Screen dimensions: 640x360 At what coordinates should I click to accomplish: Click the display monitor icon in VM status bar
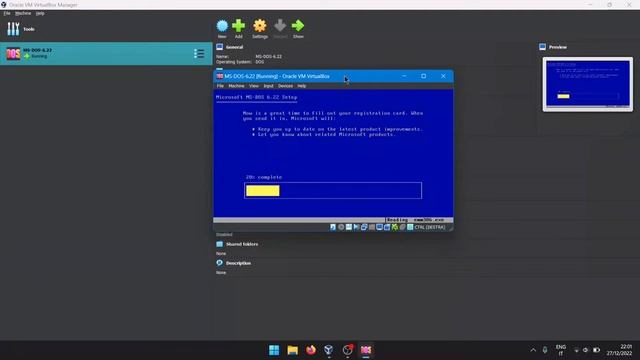[x=379, y=227]
